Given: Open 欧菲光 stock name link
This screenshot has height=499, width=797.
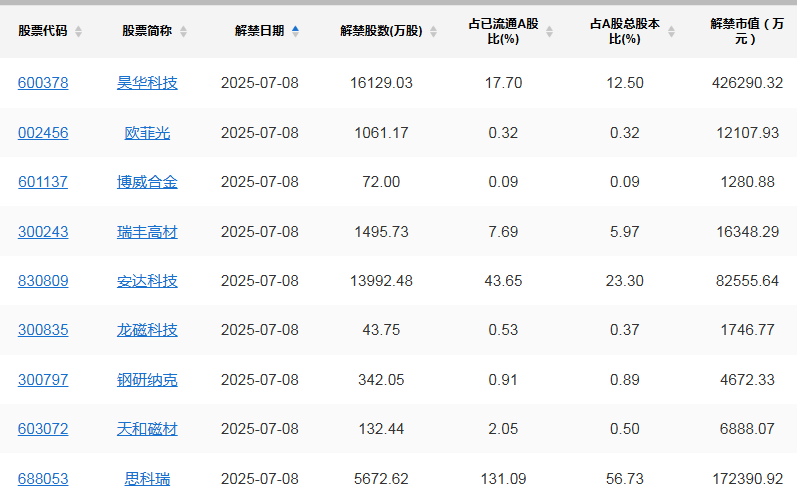Looking at the screenshot, I should point(147,133).
